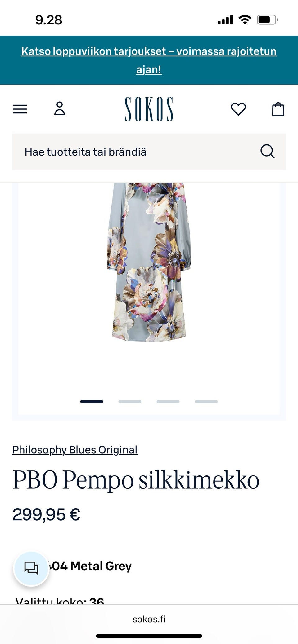The height and width of the screenshot is (644, 298).
Task: Tap the 299,95 € price text
Action: tap(46, 515)
